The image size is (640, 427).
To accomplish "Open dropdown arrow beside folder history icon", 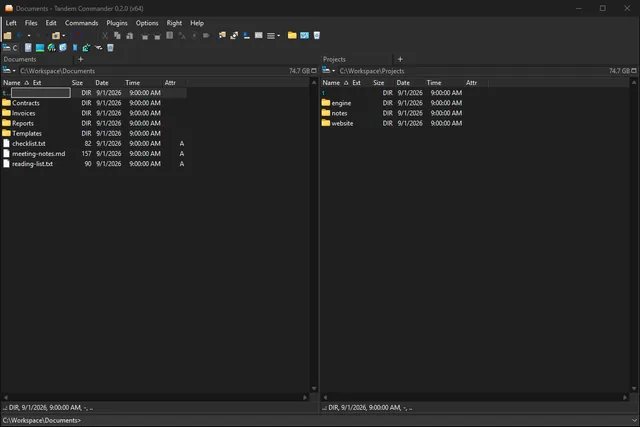I will (x=64, y=36).
